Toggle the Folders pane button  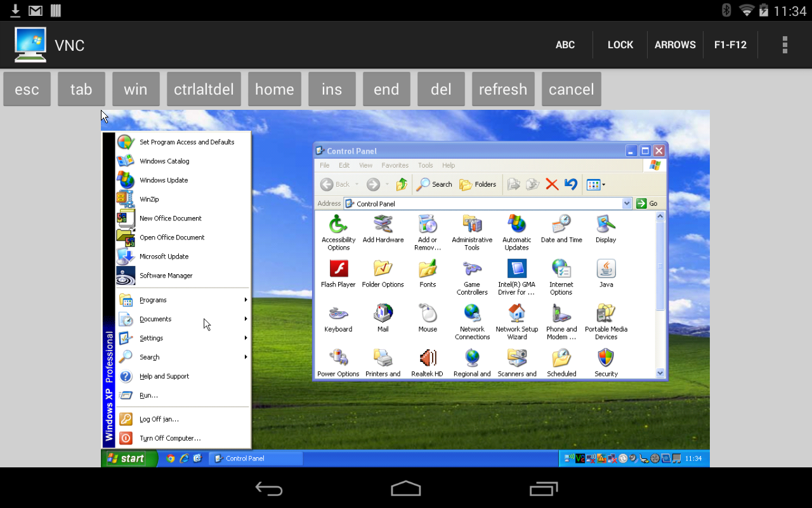click(x=478, y=185)
